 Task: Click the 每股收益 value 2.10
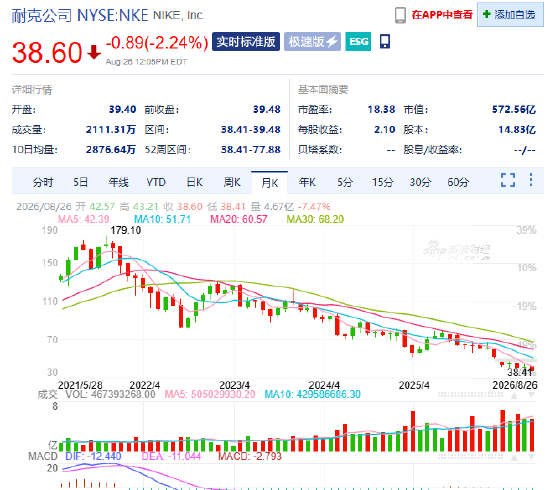(x=384, y=130)
